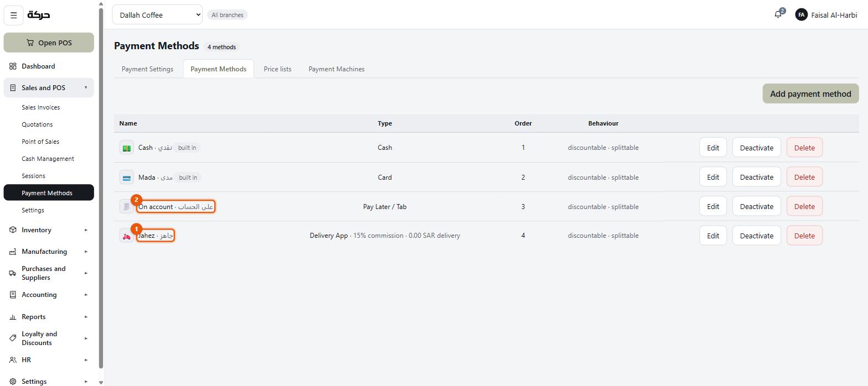Image resolution: width=868 pixels, height=386 pixels.
Task: Delete the Mada payment method
Action: pos(804,177)
